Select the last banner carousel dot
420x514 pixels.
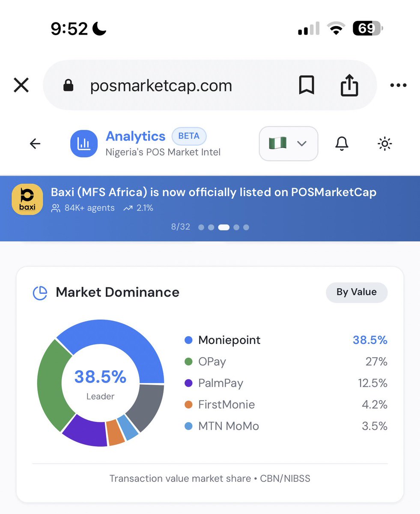(246, 227)
